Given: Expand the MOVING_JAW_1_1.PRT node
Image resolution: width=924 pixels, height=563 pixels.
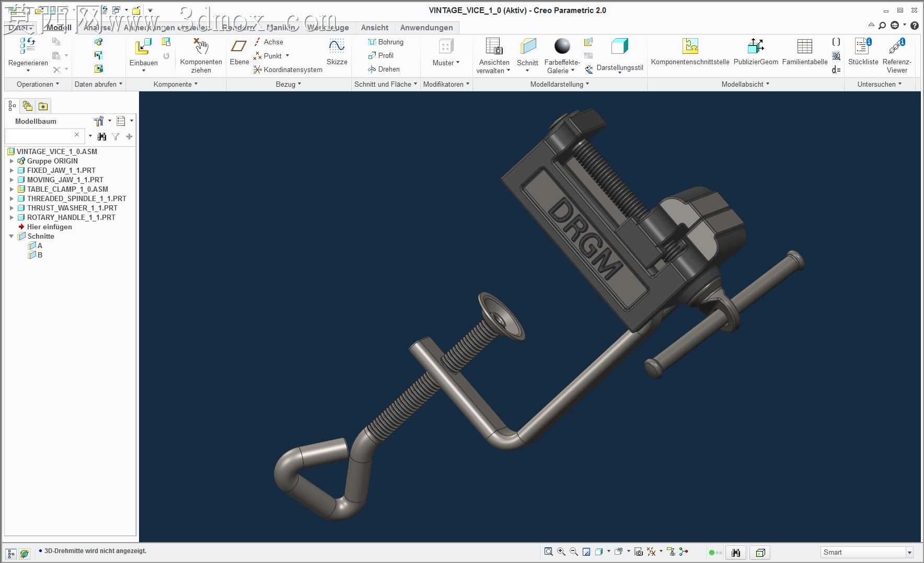Looking at the screenshot, I should point(11,180).
